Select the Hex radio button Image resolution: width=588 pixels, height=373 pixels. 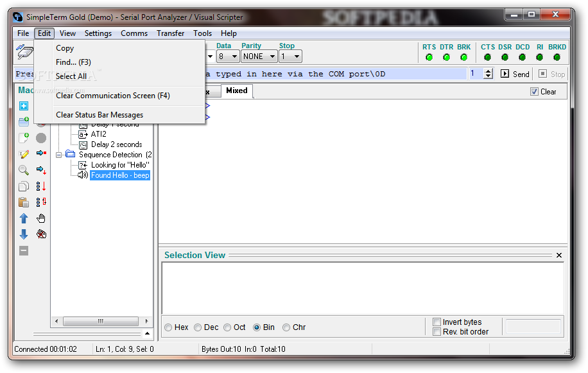pyautogui.click(x=168, y=327)
